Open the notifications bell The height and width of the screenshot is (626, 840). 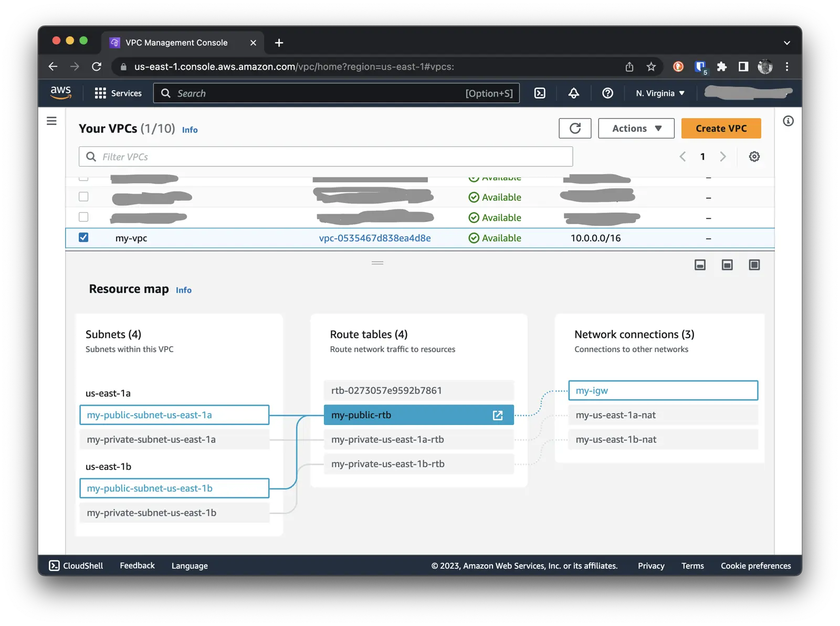click(x=573, y=93)
